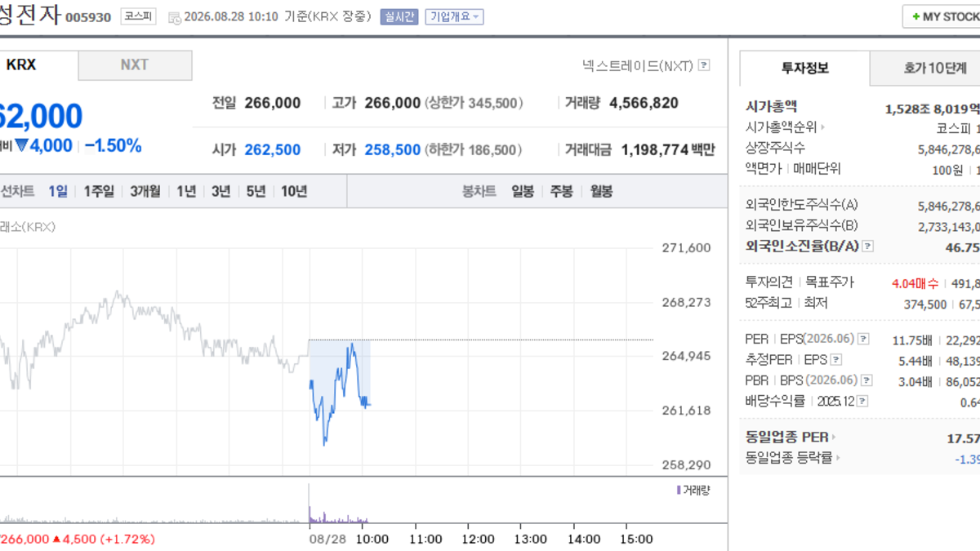Click the help icon next to 외국인소진율(B/A)

[867, 247]
